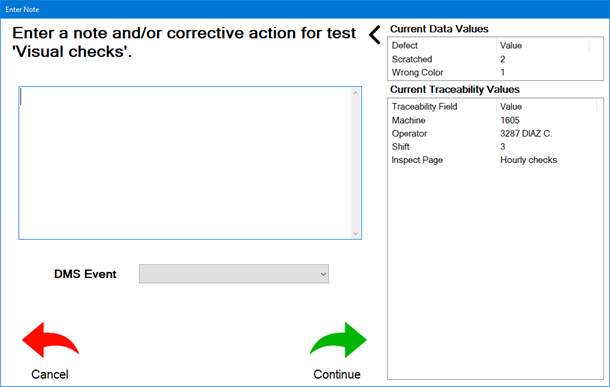Viewport: 610px width, 387px height.
Task: Click the Cancel label
Action: tap(50, 374)
